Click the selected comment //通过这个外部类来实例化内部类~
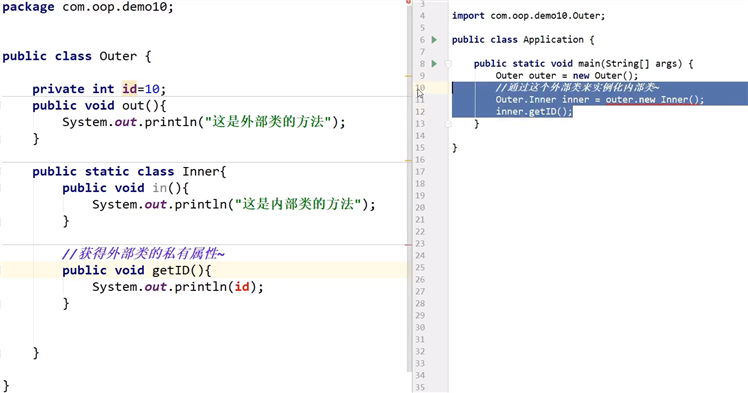This screenshot has height=393, width=748. [577, 87]
